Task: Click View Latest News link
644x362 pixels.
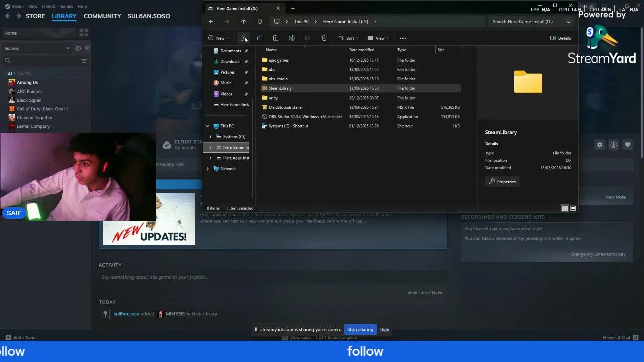Action: (x=425, y=293)
